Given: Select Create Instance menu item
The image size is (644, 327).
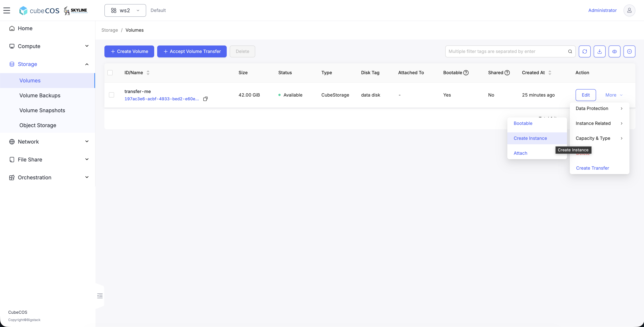Looking at the screenshot, I should tap(537, 138).
